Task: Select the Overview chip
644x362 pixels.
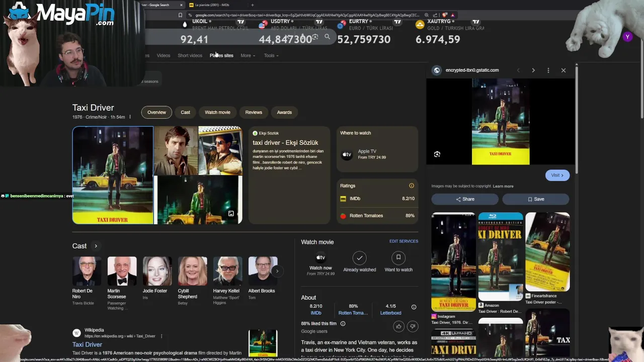Action: point(156,112)
